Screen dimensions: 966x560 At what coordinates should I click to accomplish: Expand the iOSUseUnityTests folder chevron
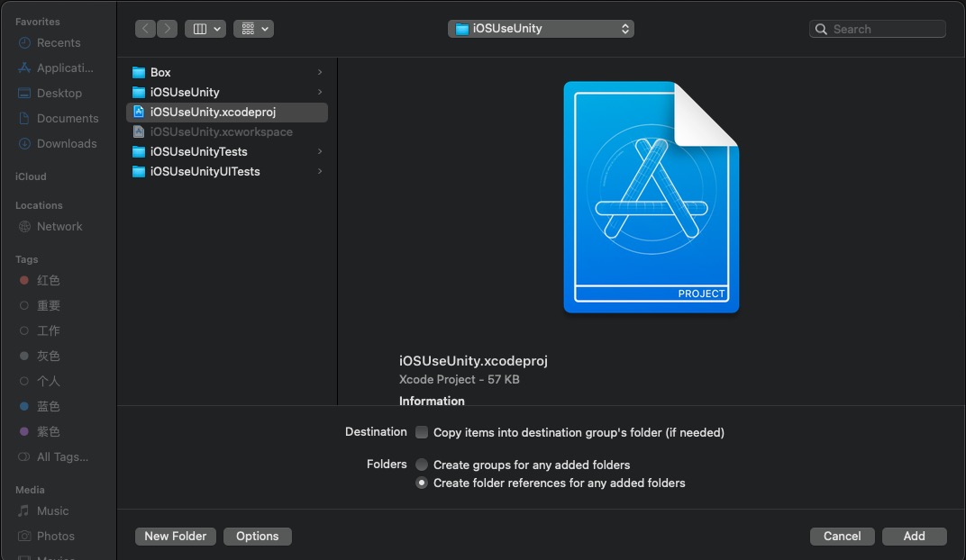320,151
